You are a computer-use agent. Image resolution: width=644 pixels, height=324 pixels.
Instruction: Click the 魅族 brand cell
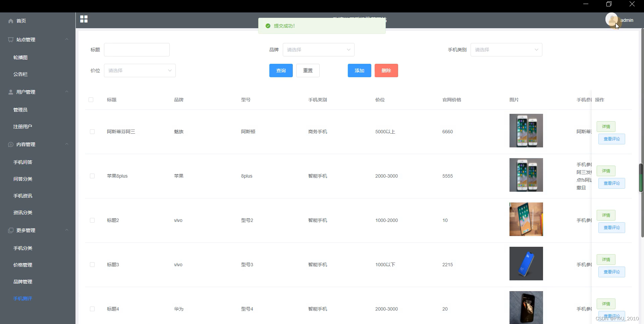(x=179, y=132)
